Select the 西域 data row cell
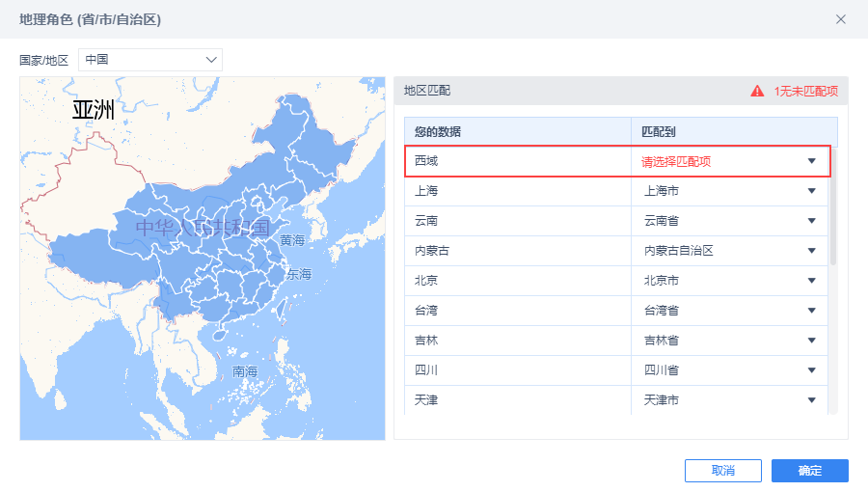Screen dimensions: 868x492 (x=517, y=161)
